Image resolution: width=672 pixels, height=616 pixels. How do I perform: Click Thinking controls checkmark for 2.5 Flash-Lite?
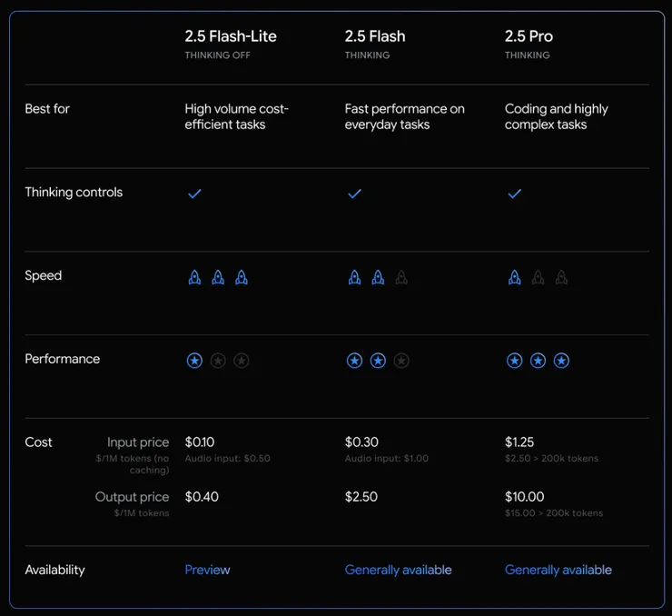point(194,194)
